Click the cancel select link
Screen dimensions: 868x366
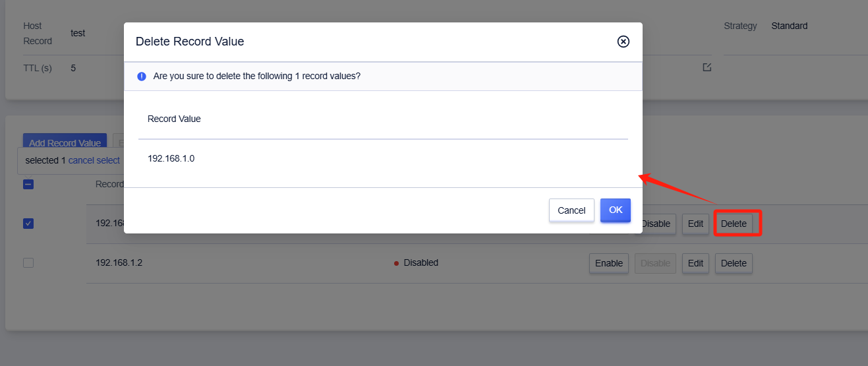(x=94, y=160)
